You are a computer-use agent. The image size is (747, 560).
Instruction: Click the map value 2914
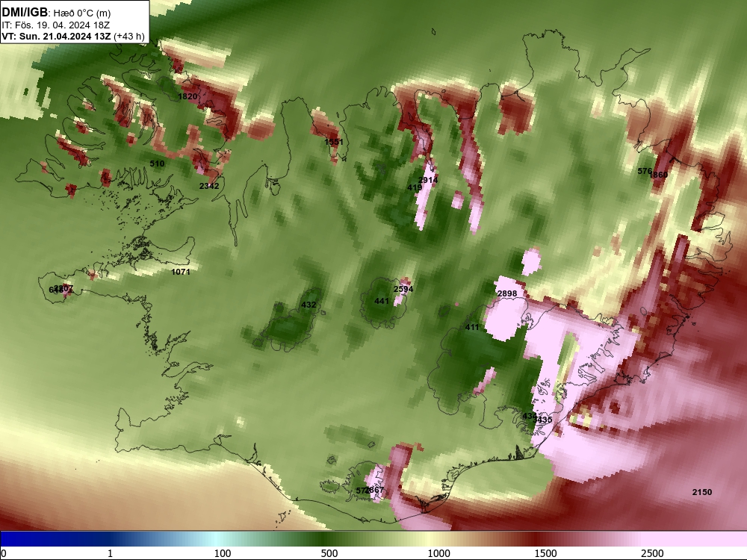[428, 180]
